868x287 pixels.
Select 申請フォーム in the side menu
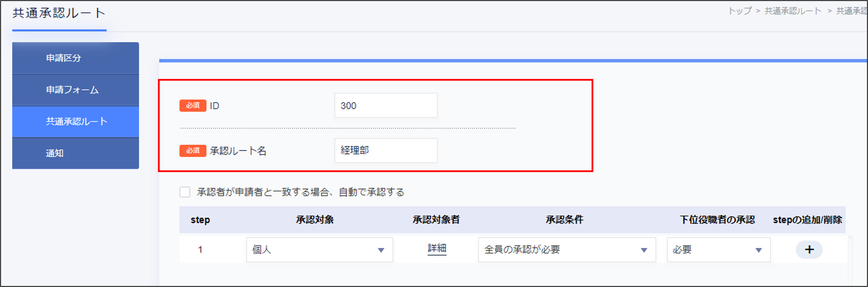point(76,90)
